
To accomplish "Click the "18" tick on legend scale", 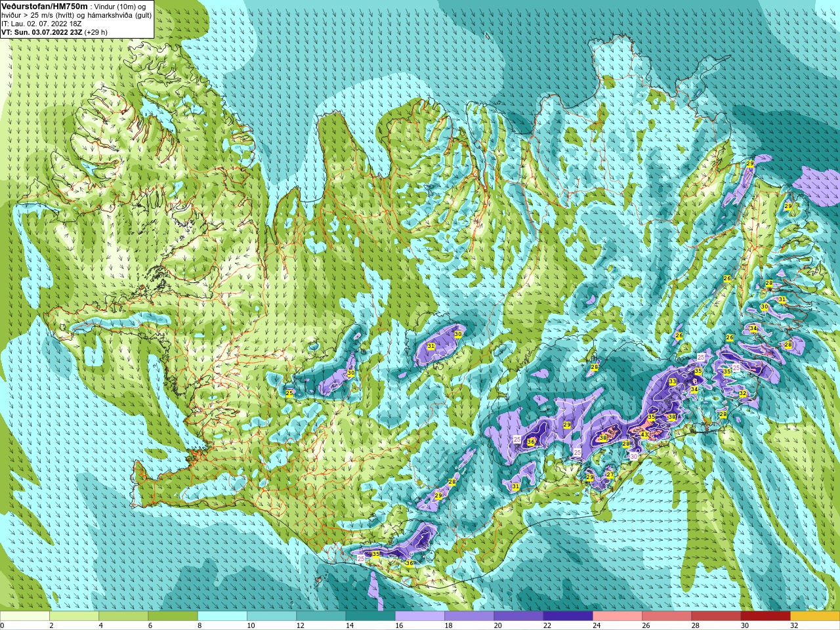I will [x=448, y=625].
